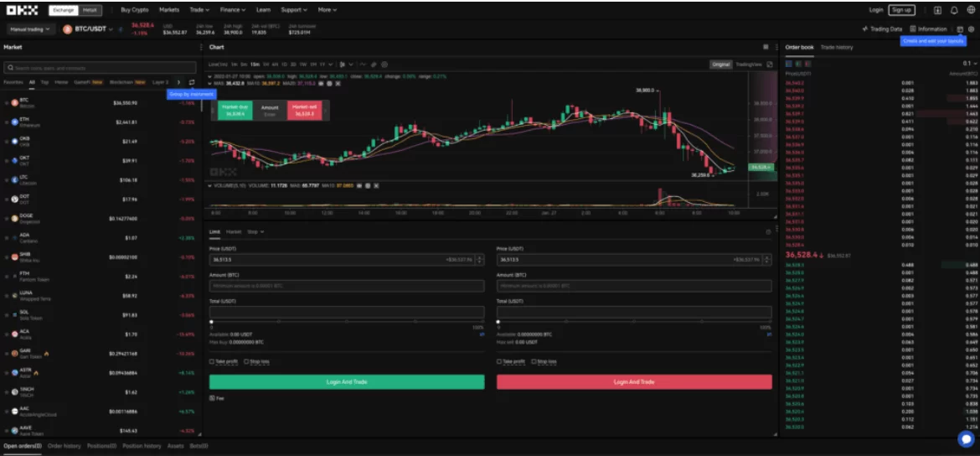
Task: Enable Take profit on the sell form
Action: (x=499, y=361)
